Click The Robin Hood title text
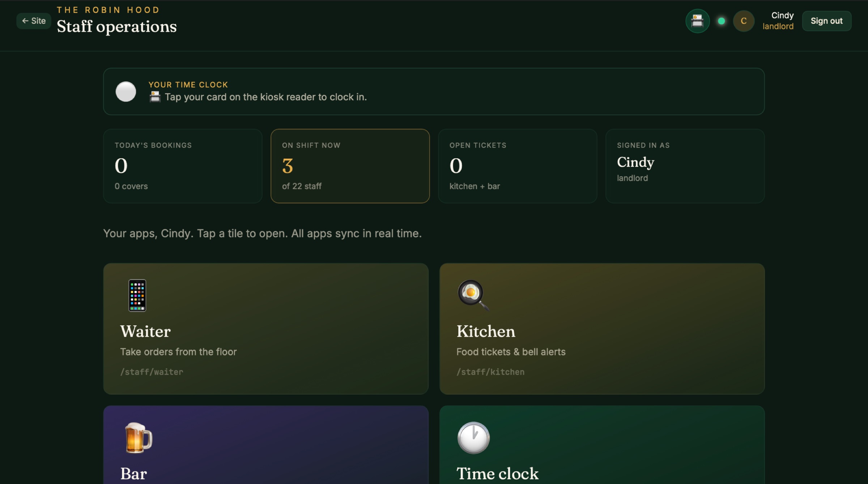 (x=108, y=10)
